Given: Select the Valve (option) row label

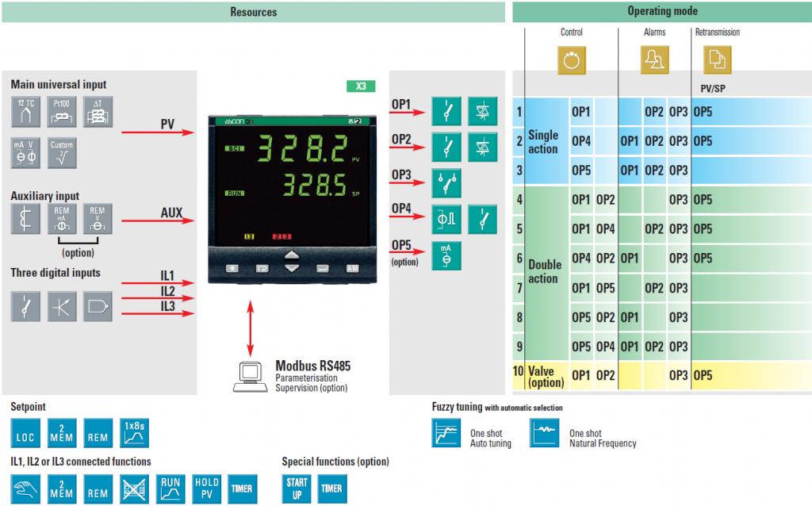Looking at the screenshot, I should click(546, 377).
